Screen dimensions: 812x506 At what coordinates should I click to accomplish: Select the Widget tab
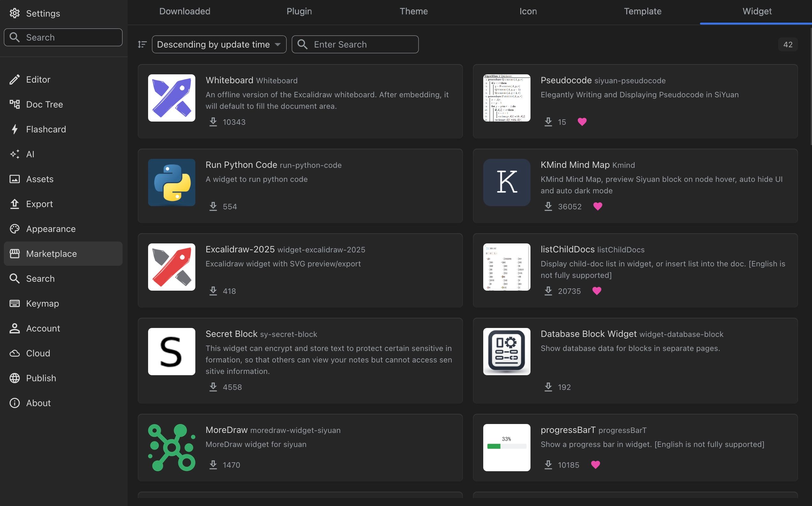click(757, 11)
